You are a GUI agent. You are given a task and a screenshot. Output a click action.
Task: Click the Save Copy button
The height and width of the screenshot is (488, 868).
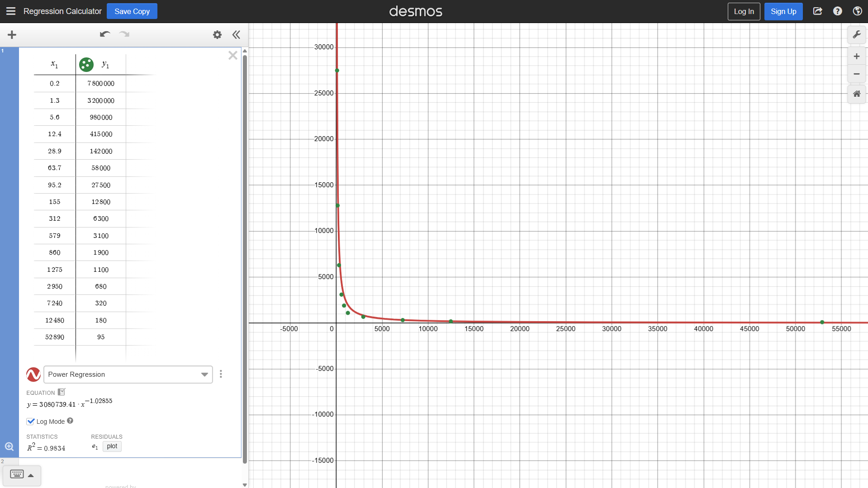(x=132, y=11)
